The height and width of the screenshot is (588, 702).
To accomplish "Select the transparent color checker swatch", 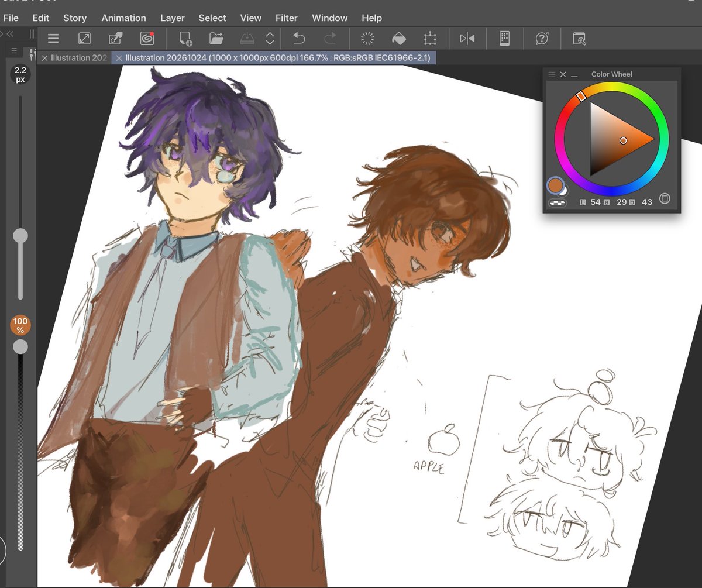I will pyautogui.click(x=557, y=203).
